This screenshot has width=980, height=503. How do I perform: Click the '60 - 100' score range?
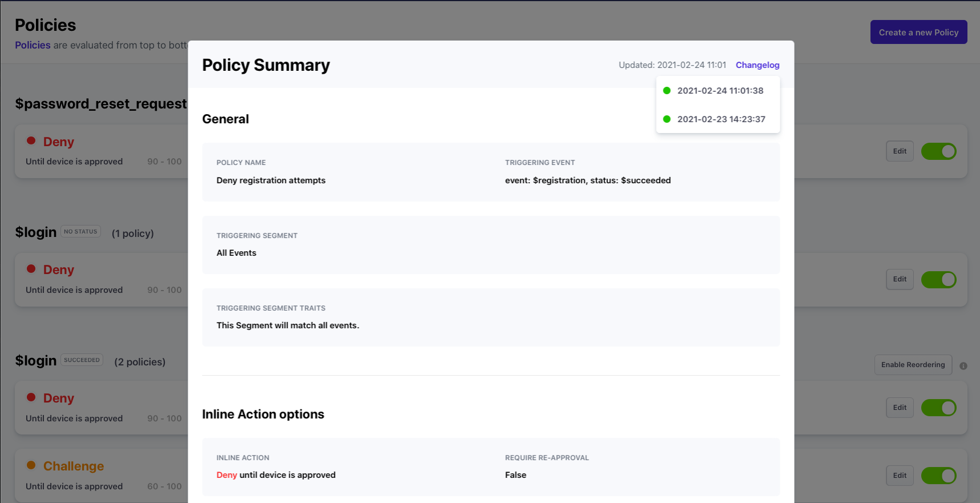pyautogui.click(x=164, y=486)
